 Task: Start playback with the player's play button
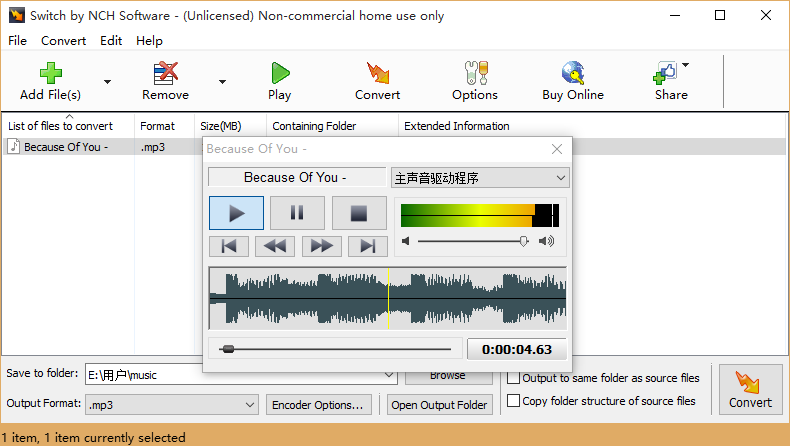(x=236, y=213)
